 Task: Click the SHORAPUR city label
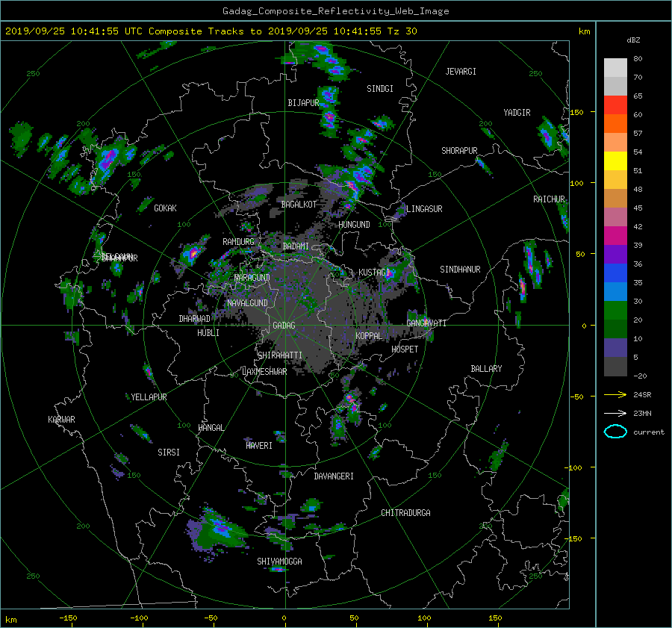459,151
